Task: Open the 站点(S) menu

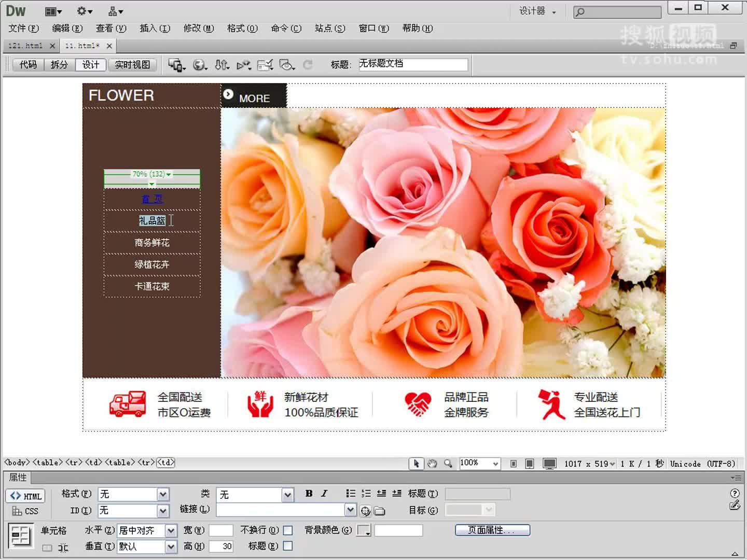Action: (330, 29)
